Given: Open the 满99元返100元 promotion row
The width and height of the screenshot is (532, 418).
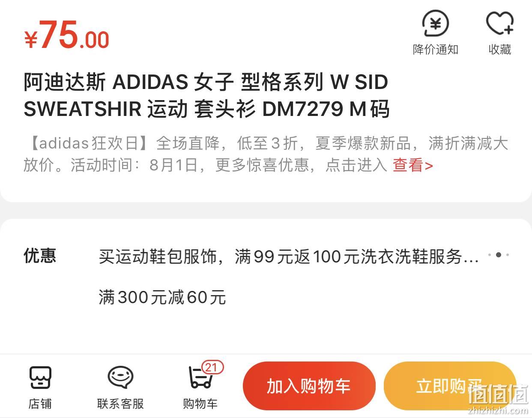Looking at the screenshot, I should coord(289,257).
